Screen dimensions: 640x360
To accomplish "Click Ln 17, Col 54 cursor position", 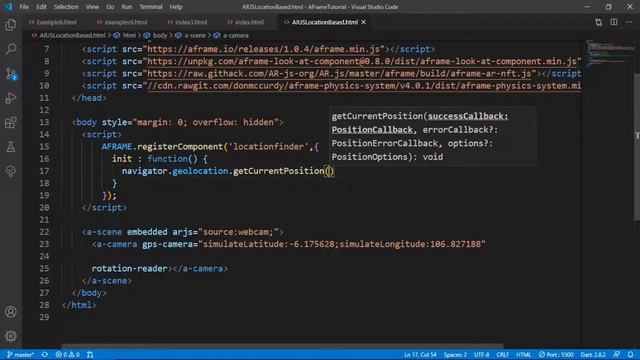I will tap(420, 355).
